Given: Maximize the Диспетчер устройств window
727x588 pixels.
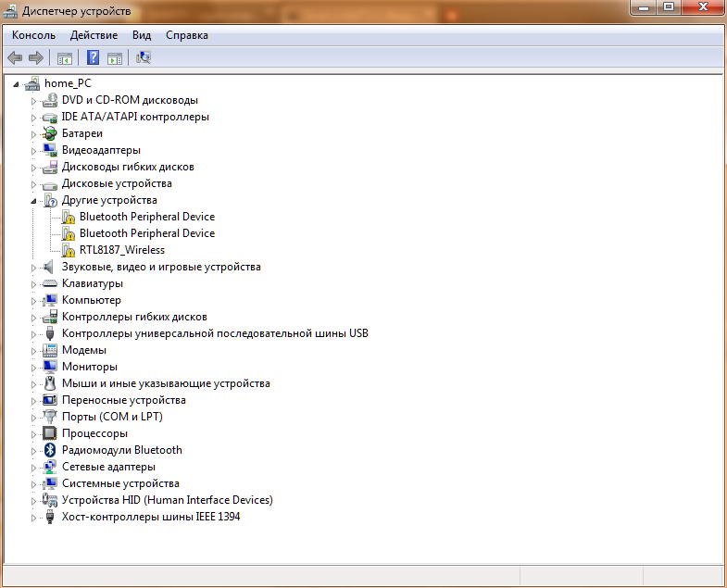Looking at the screenshot, I should coord(668,7).
